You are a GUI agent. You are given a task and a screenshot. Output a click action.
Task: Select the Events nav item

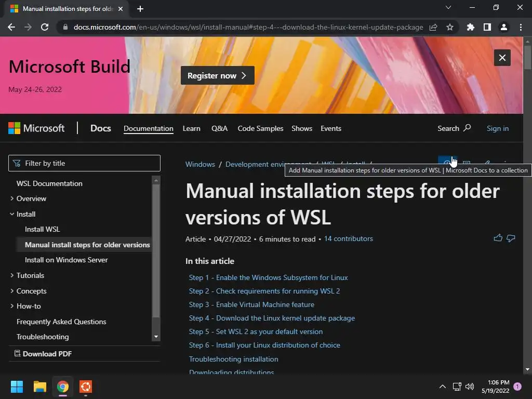331,129
